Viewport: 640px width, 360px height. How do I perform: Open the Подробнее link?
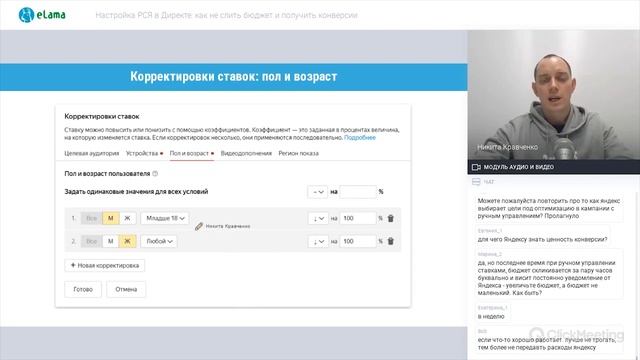tap(360, 138)
